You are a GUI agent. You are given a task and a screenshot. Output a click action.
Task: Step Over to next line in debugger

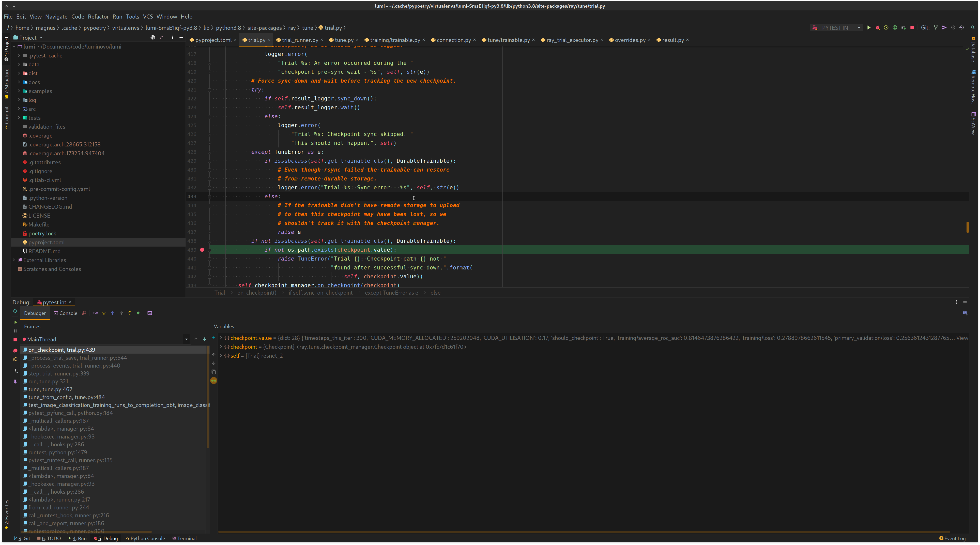96,313
